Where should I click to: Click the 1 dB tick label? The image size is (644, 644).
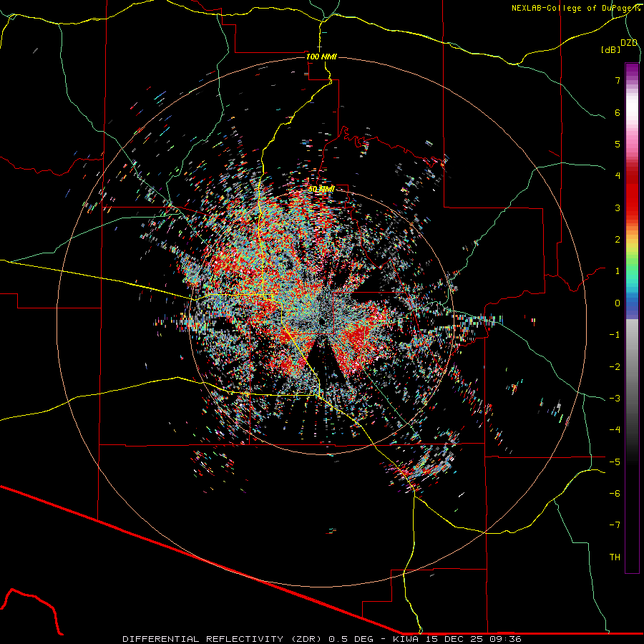point(618,271)
